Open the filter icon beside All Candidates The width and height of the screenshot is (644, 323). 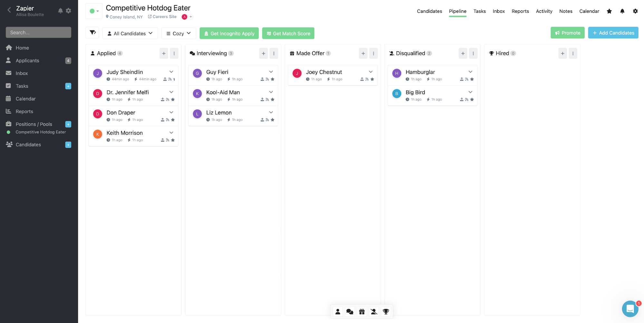click(92, 33)
